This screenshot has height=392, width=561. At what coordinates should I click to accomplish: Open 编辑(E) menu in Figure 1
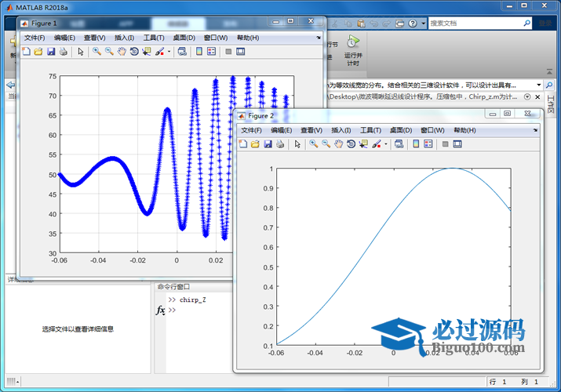pyautogui.click(x=64, y=38)
